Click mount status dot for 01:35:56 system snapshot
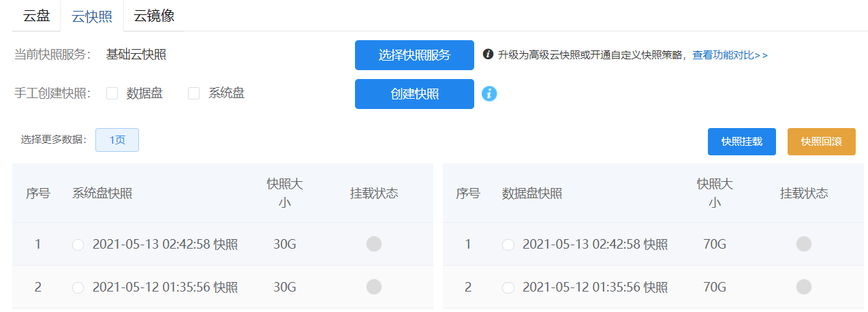This screenshot has width=868, height=312. pos(374,287)
